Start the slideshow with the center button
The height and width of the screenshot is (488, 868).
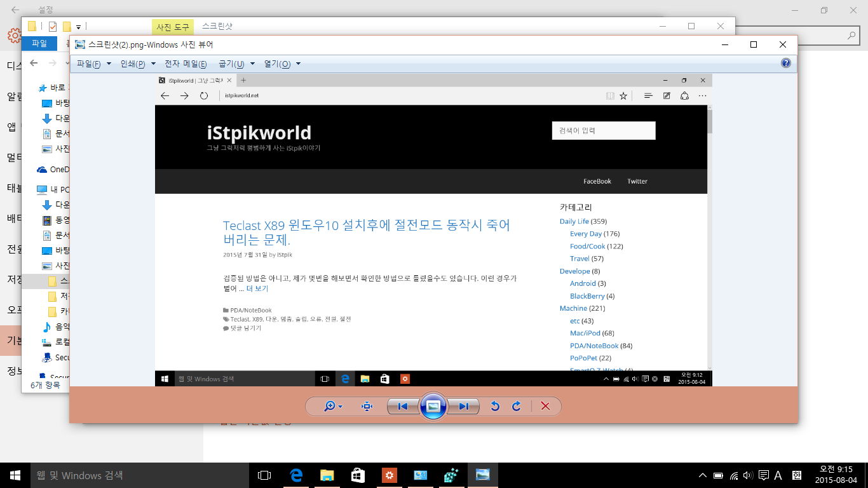tap(433, 407)
